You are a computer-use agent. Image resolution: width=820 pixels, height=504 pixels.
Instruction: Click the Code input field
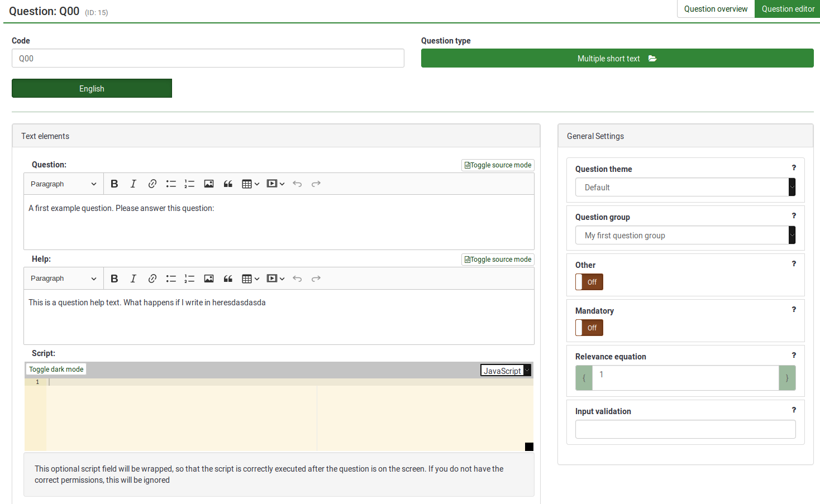[x=208, y=59]
